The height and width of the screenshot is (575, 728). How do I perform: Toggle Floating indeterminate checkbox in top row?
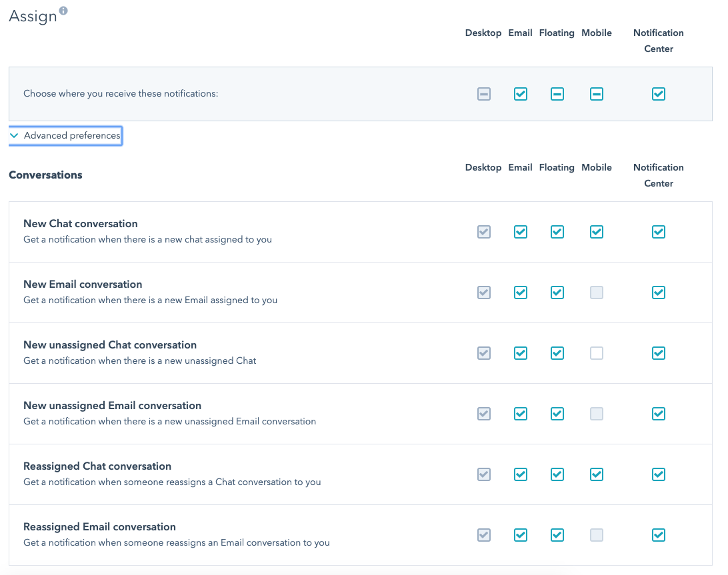point(557,94)
